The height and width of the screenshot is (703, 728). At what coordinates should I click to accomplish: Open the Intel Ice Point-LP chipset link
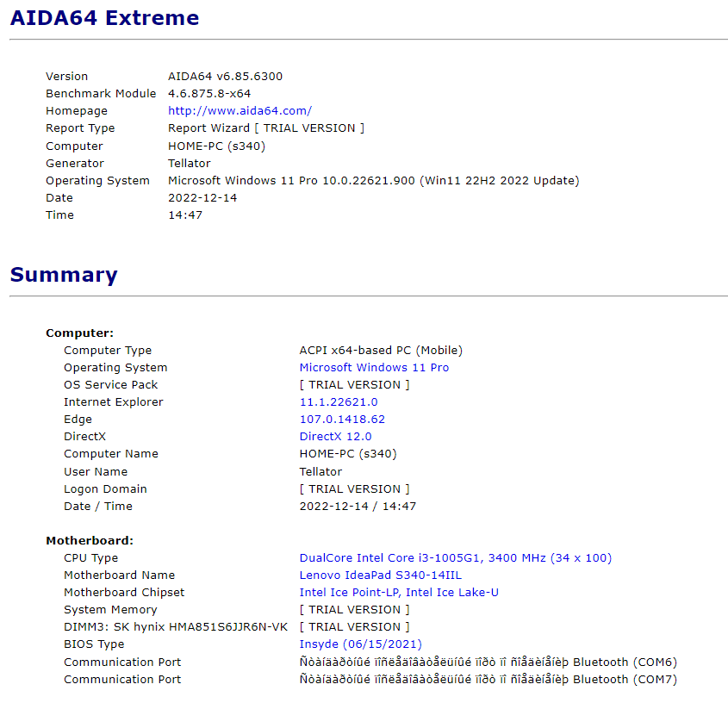click(x=399, y=592)
